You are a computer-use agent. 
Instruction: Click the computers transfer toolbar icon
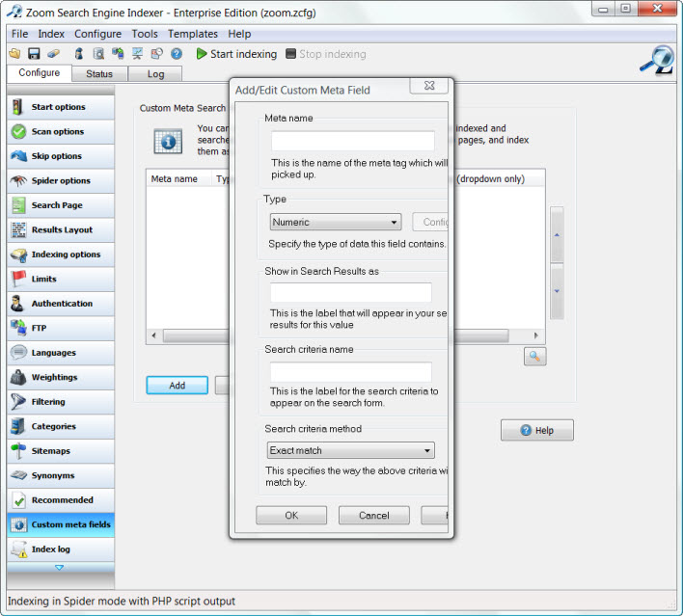(118, 54)
